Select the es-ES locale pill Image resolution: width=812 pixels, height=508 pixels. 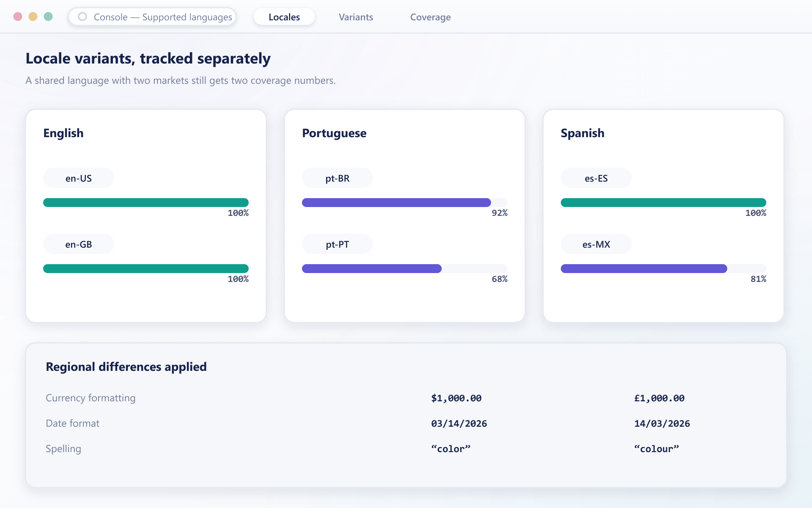click(596, 178)
